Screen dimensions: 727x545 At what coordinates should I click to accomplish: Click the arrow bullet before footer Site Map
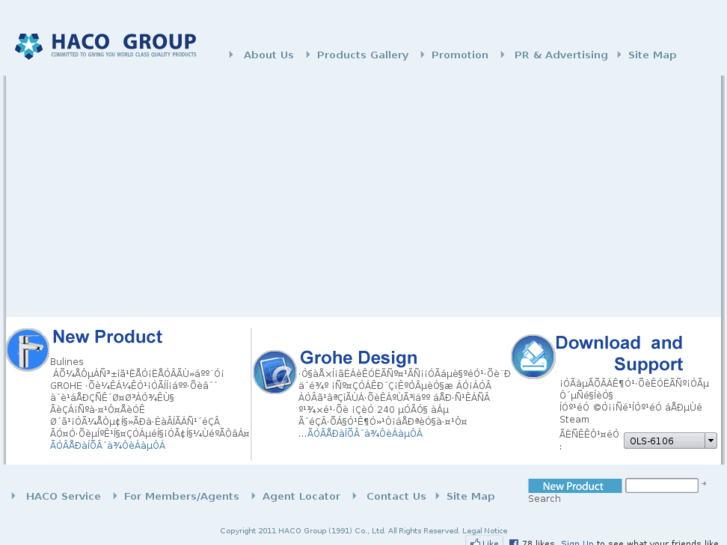click(437, 496)
